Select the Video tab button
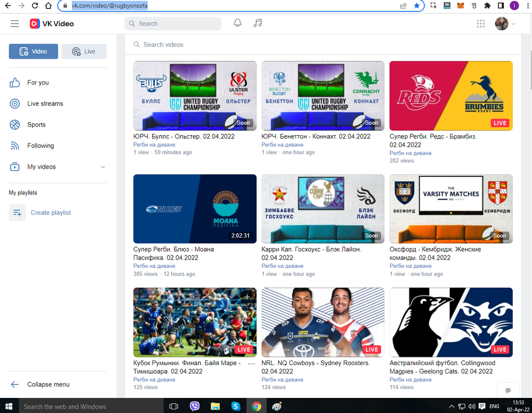Image resolution: width=532 pixels, height=413 pixels. click(x=33, y=51)
